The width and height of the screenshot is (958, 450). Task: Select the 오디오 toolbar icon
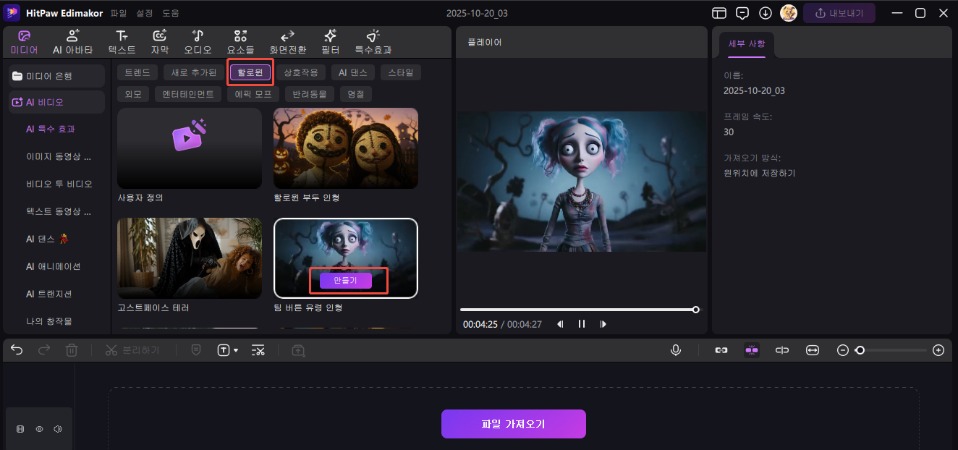pyautogui.click(x=198, y=41)
